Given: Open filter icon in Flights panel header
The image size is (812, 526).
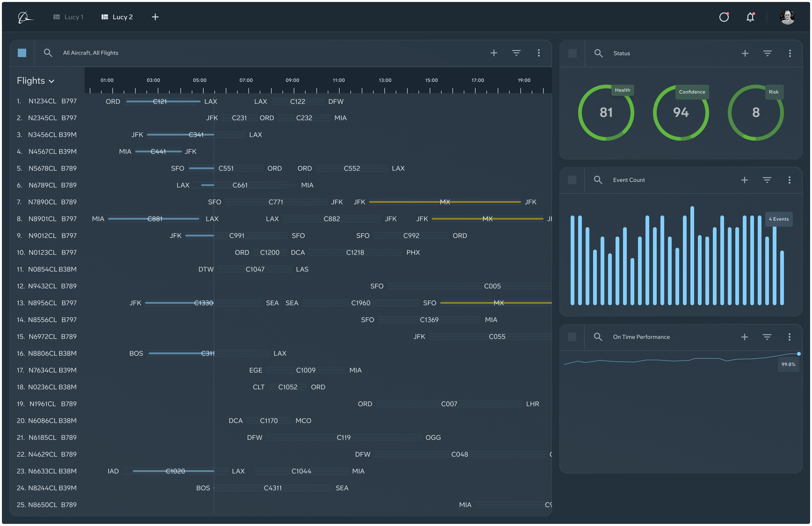Looking at the screenshot, I should click(516, 53).
